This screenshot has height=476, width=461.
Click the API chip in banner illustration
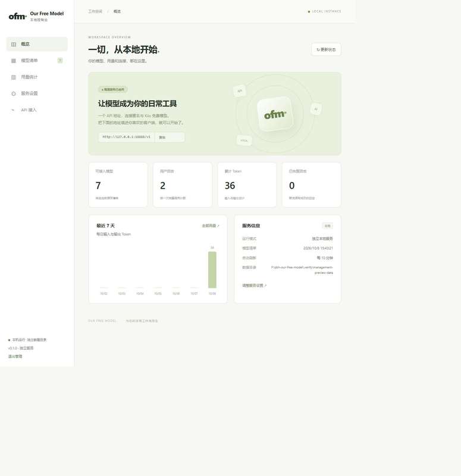(x=240, y=91)
